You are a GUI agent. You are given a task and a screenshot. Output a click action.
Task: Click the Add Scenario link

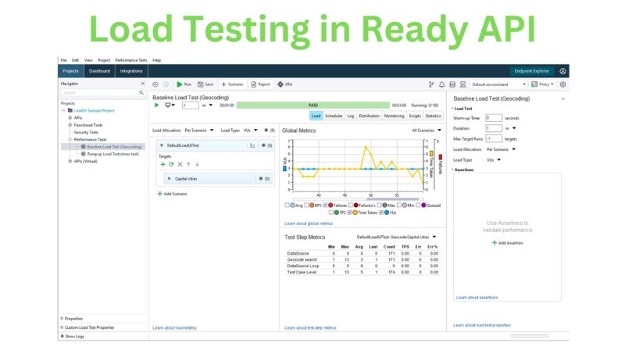(x=172, y=194)
